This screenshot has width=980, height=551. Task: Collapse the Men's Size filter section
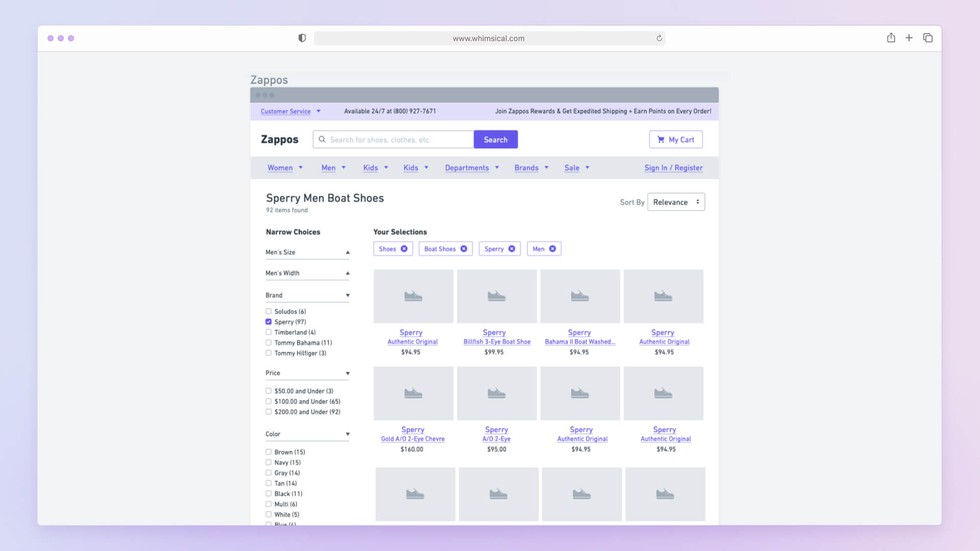(348, 252)
